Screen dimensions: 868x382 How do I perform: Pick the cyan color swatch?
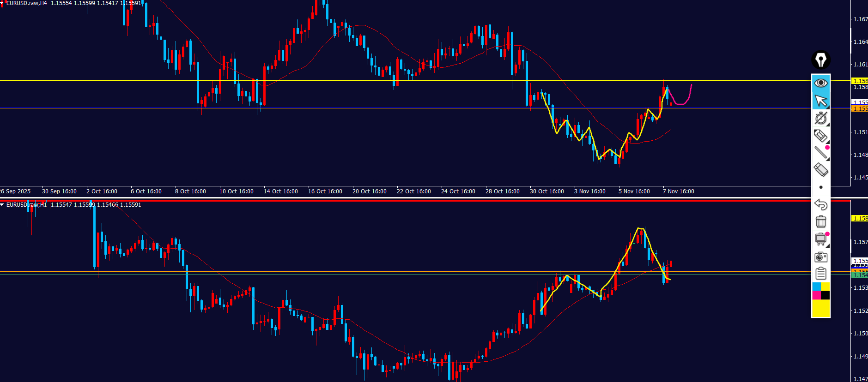[816, 287]
